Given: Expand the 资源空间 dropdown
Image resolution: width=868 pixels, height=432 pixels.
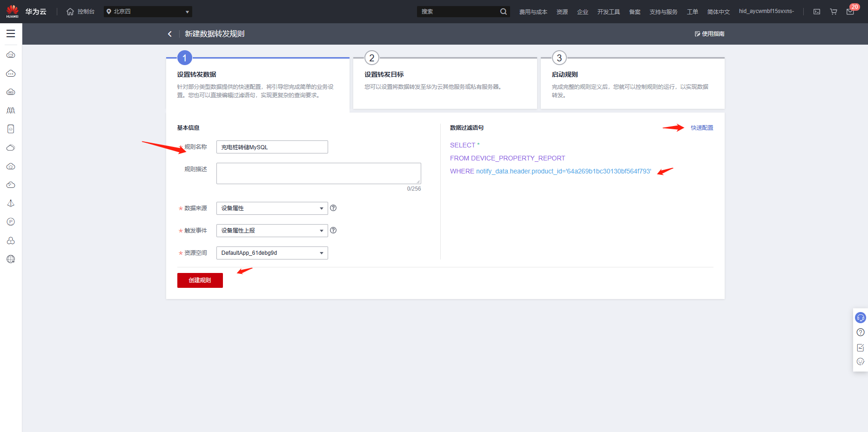Looking at the screenshot, I should click(272, 253).
